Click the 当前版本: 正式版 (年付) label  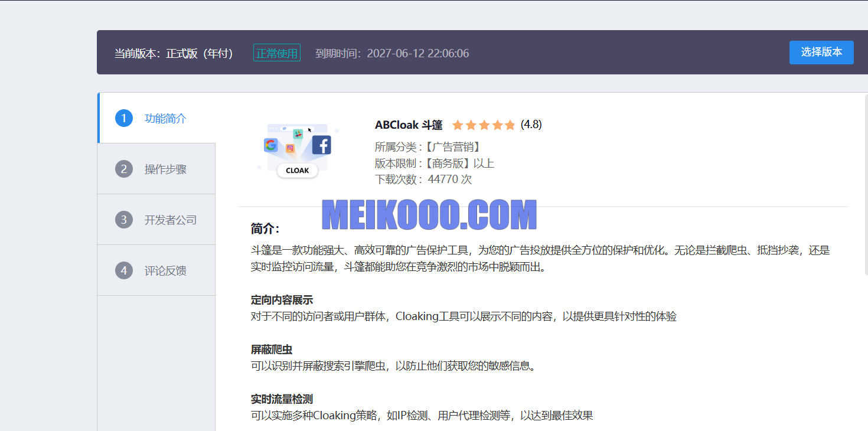174,53
